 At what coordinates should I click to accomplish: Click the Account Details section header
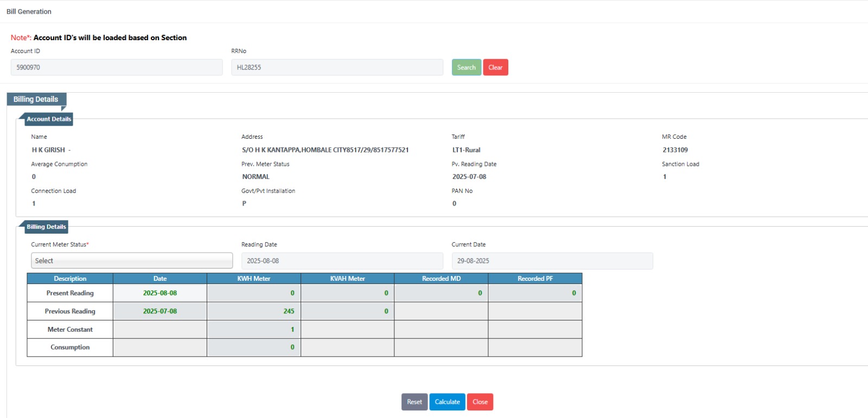click(49, 119)
